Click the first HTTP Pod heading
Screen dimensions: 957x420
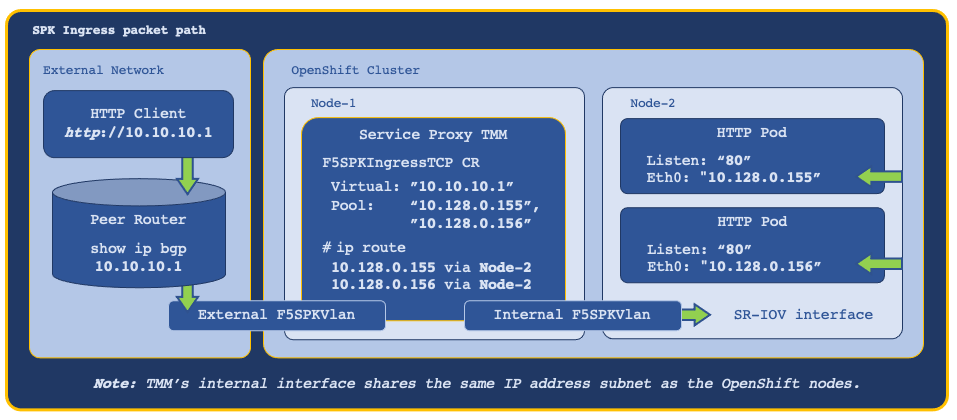(752, 134)
